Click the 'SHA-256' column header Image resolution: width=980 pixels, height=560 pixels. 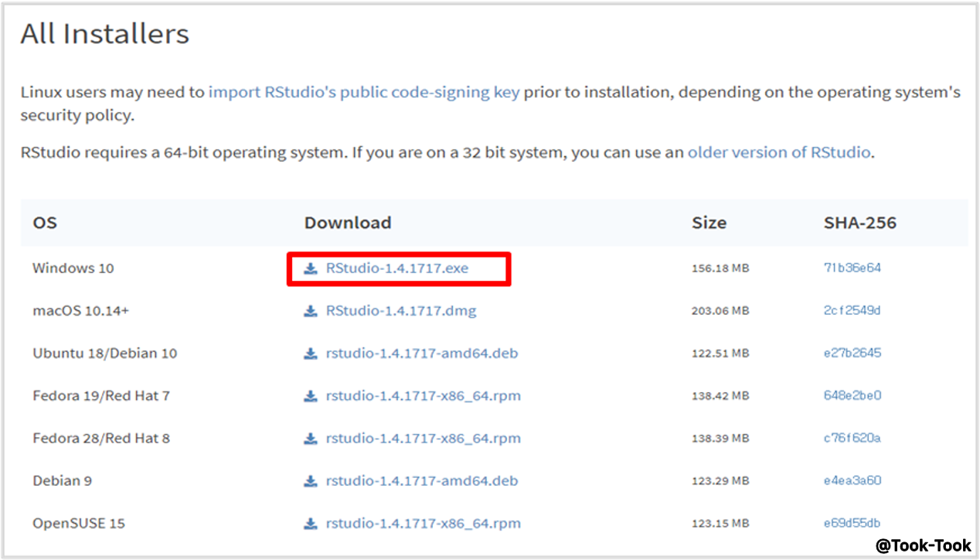(x=860, y=223)
